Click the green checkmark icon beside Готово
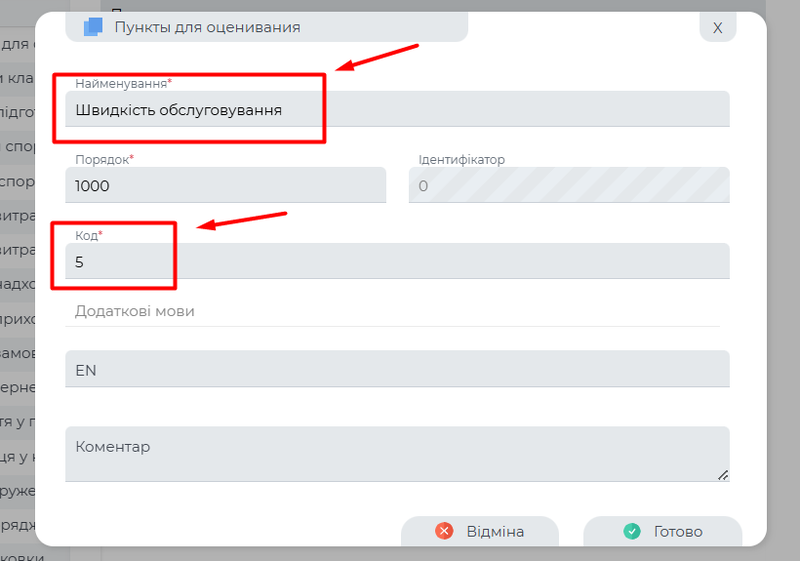The height and width of the screenshot is (561, 800). coord(631,531)
